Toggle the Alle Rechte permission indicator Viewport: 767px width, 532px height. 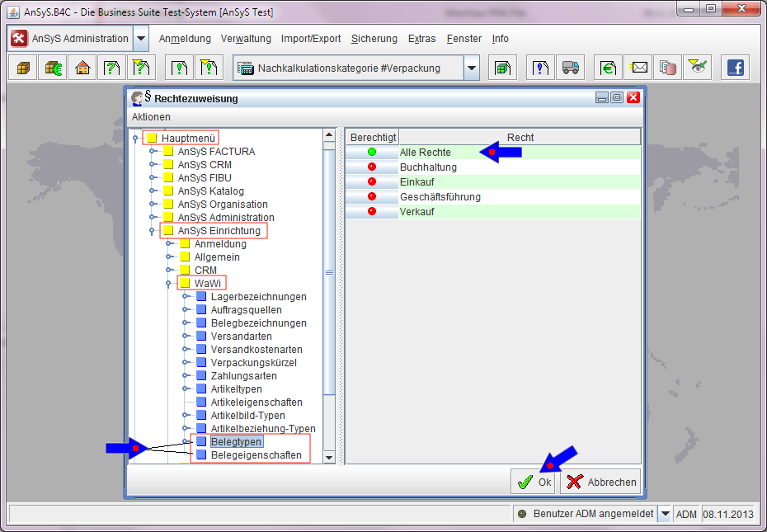pyautogui.click(x=371, y=153)
